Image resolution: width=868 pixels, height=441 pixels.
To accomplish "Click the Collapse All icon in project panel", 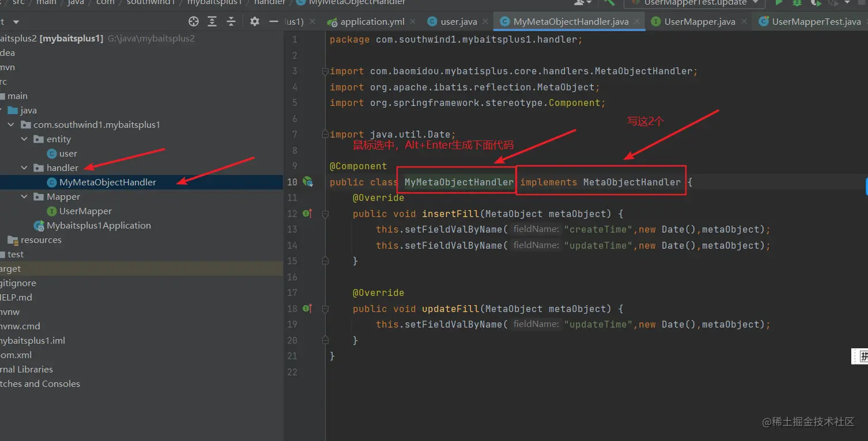I will [x=231, y=22].
